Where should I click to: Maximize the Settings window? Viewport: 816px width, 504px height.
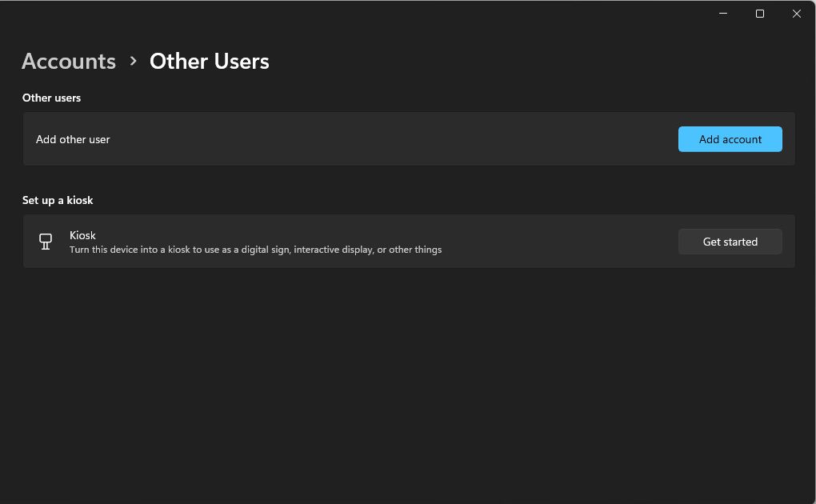pos(760,14)
